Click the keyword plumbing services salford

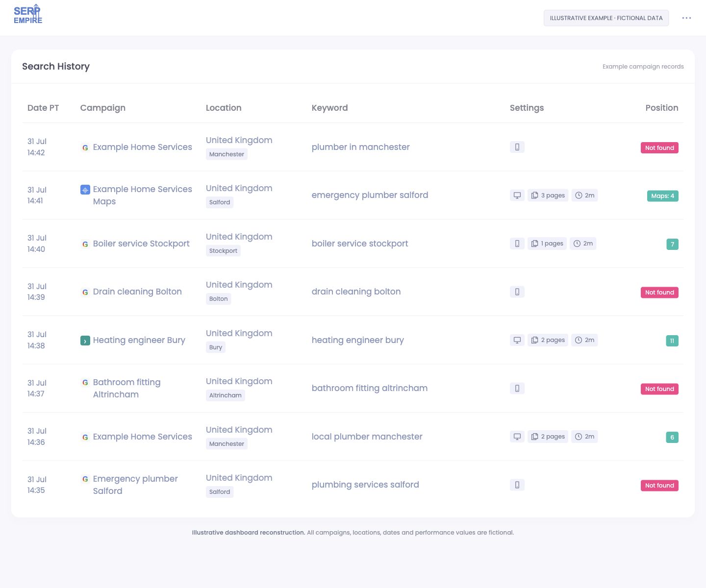click(x=365, y=485)
